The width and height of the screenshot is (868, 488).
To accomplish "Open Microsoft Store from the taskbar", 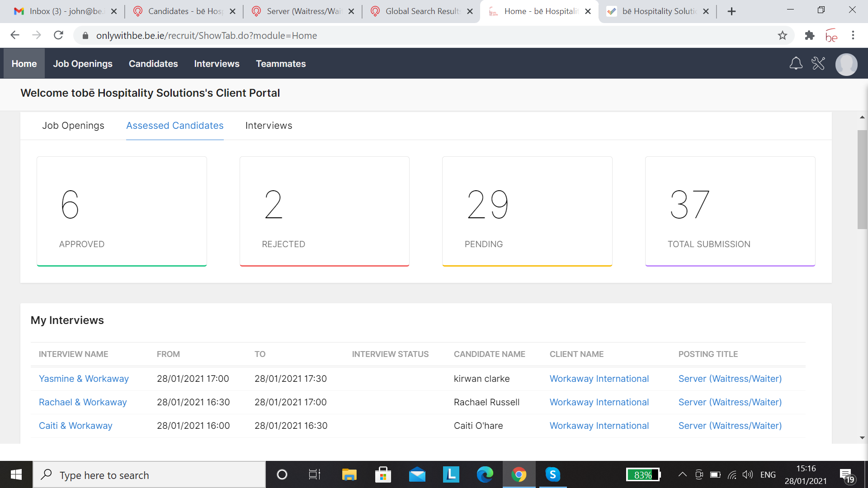I will coord(383,474).
